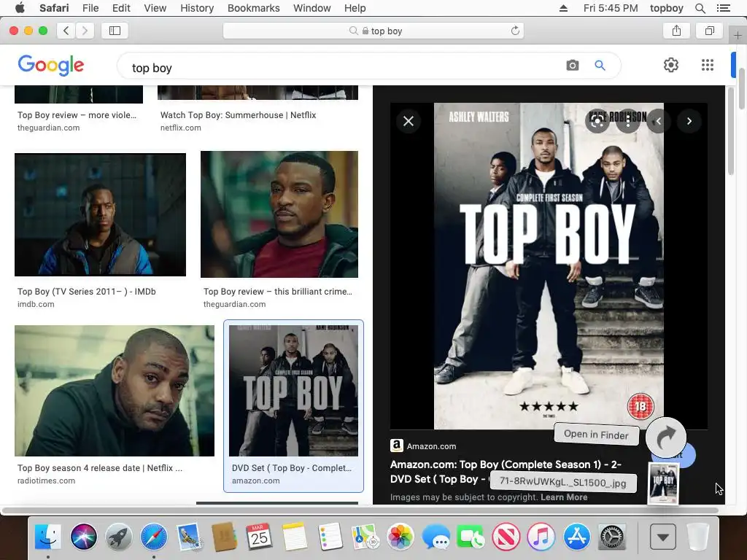Open the Apple menu
The height and width of the screenshot is (560, 747).
20,8
